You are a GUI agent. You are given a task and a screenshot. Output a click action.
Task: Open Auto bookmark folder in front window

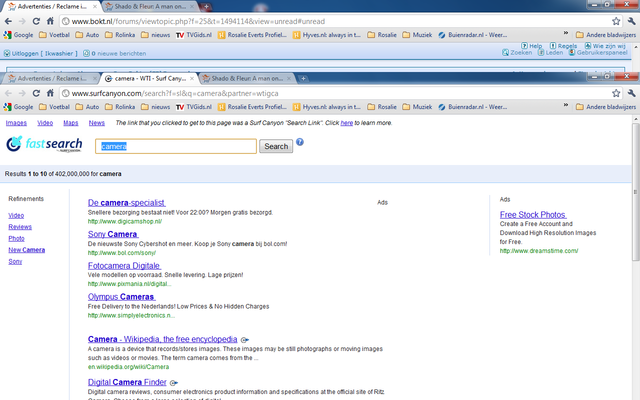[x=87, y=107]
